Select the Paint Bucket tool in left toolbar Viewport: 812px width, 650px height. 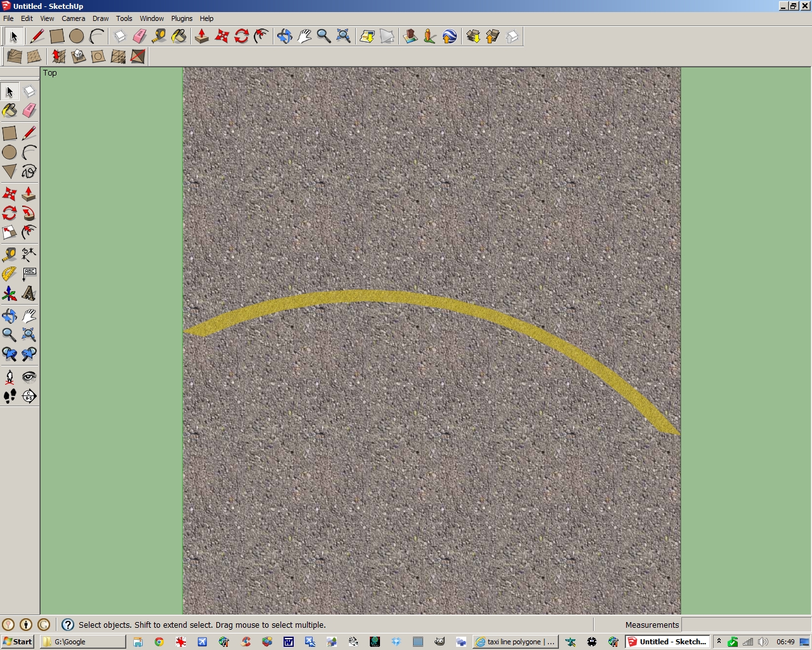coord(10,111)
